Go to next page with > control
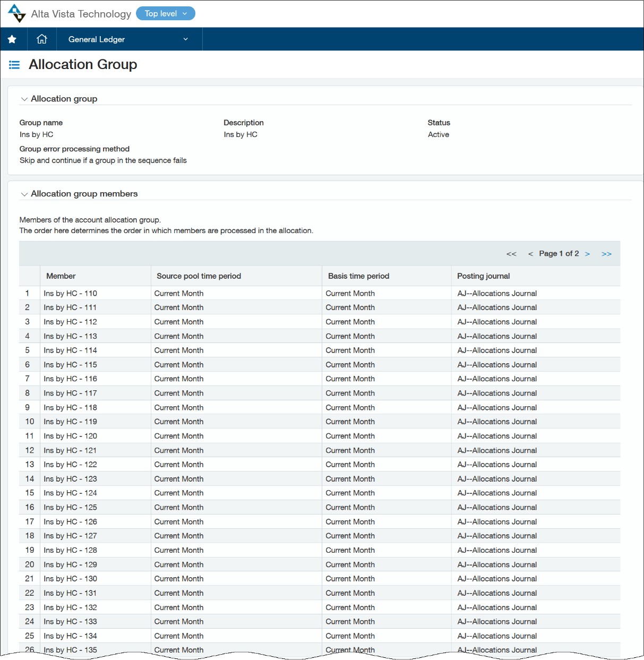Viewport: 644px width, 660px height. click(x=587, y=254)
